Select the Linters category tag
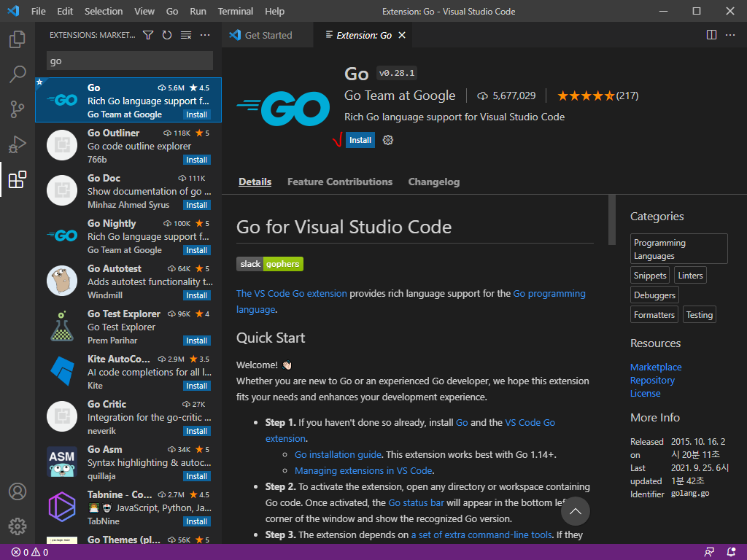 point(690,276)
